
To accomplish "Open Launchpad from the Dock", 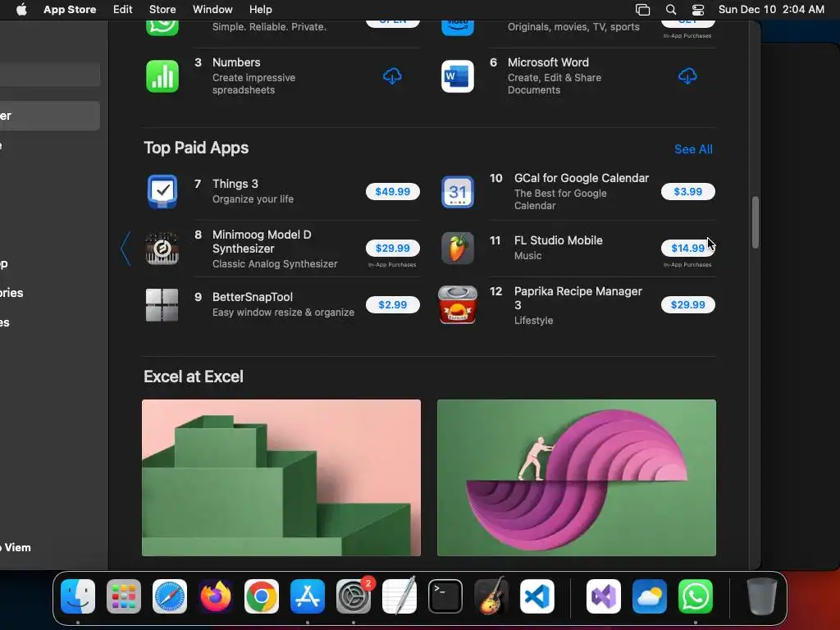I will tap(124, 596).
